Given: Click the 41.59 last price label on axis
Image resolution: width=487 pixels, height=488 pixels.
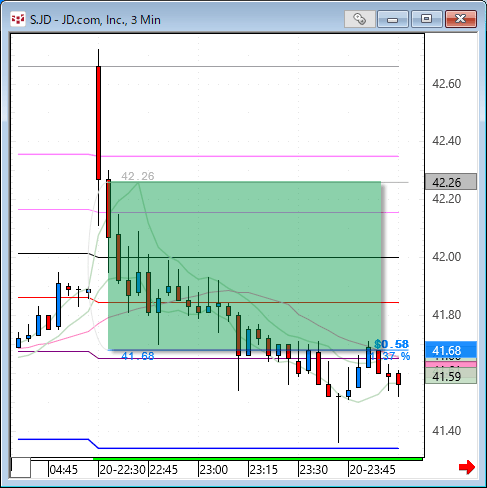Looking at the screenshot, I should (451, 377).
